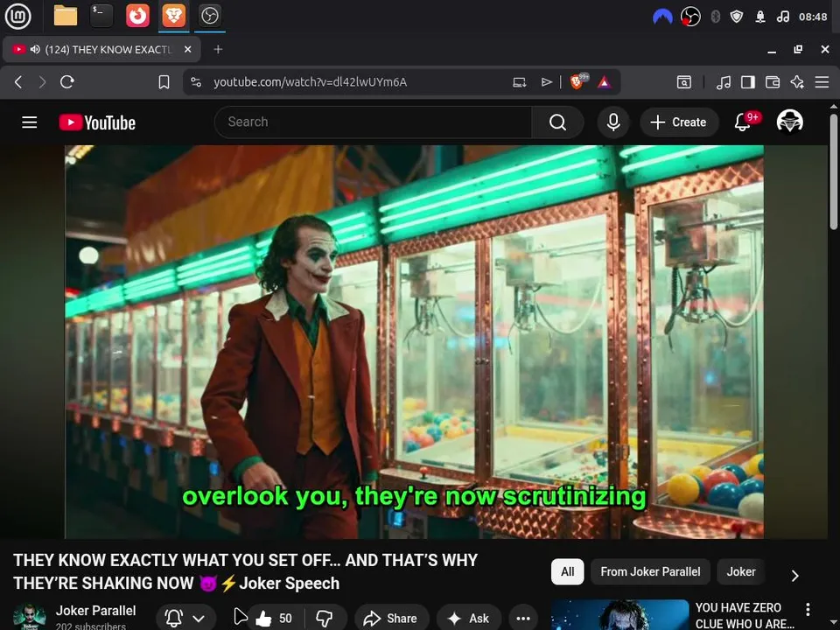Open the Create menu
This screenshot has width=840, height=630.
679,122
